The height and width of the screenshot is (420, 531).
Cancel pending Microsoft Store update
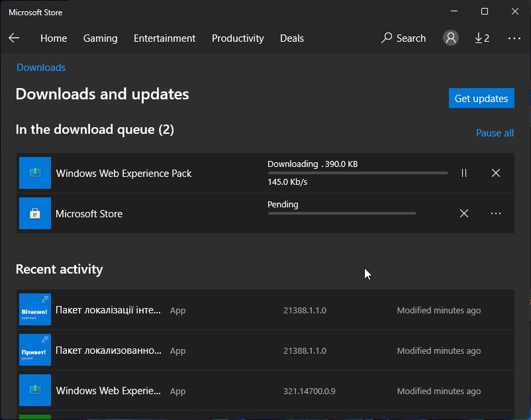click(x=464, y=213)
